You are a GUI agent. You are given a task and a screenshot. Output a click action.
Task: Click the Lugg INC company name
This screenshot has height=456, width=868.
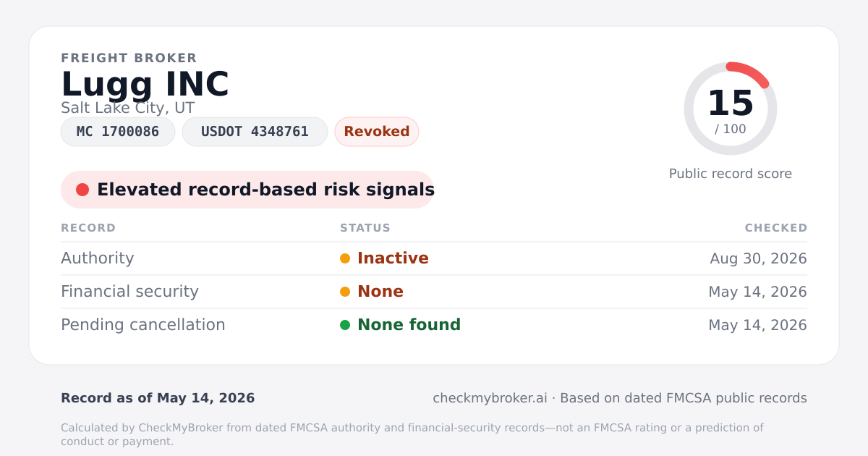145,85
